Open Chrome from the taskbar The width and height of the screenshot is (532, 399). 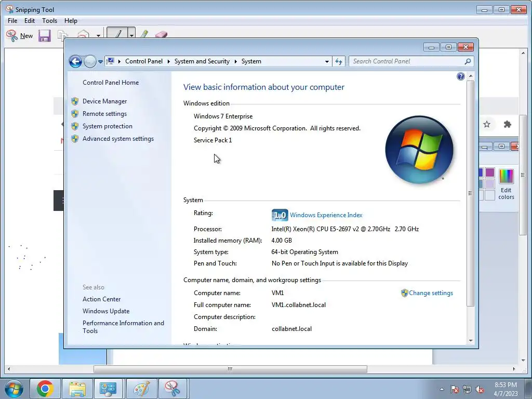pyautogui.click(x=45, y=389)
